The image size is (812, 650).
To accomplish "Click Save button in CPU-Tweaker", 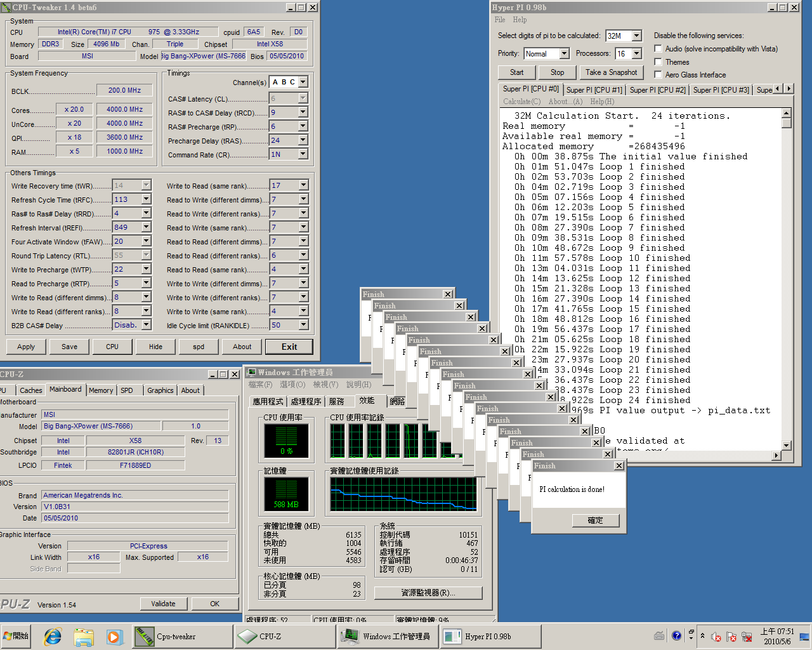I will 69,347.
